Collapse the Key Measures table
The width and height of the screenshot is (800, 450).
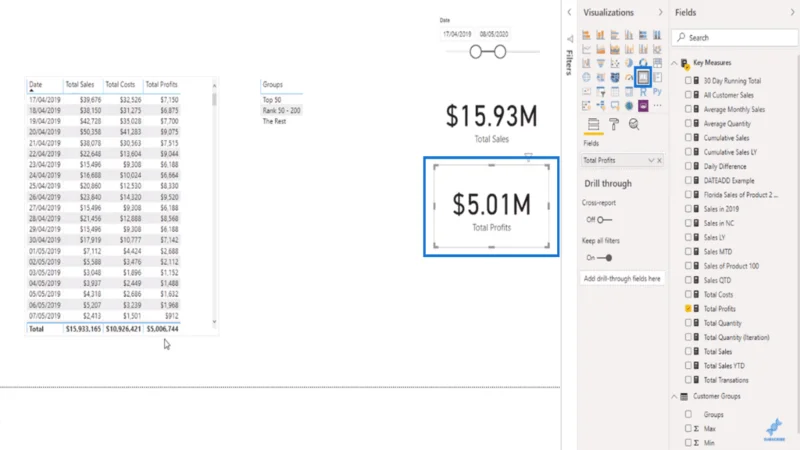point(674,63)
